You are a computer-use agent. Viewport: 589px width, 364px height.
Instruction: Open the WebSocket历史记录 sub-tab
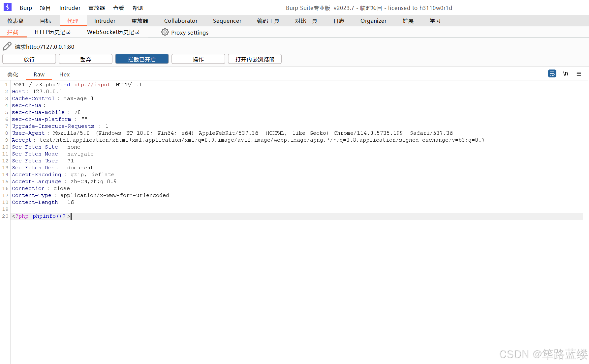point(113,32)
